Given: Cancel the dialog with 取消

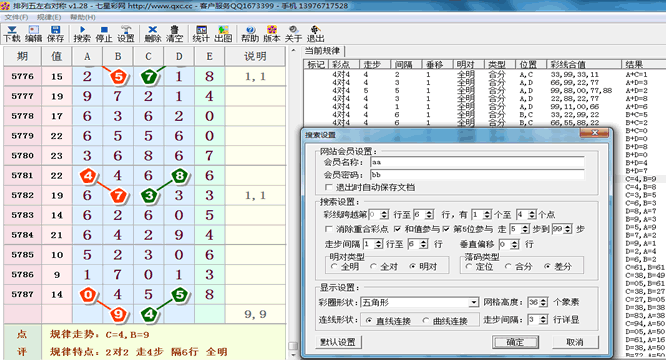Looking at the screenshot, I should [575, 342].
